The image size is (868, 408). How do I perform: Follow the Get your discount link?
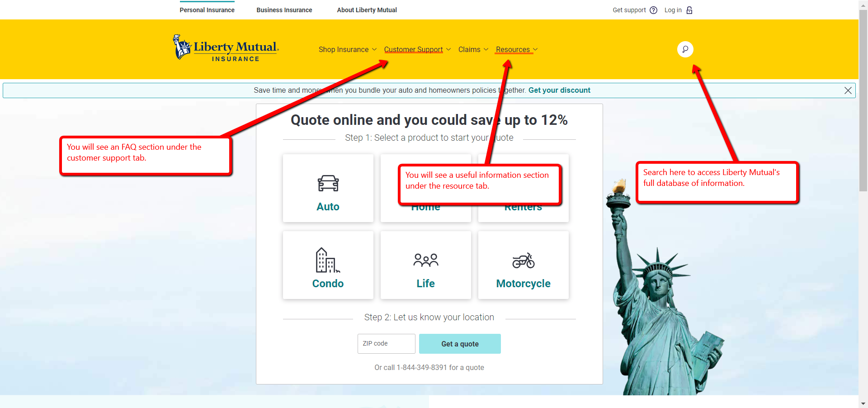tap(559, 90)
